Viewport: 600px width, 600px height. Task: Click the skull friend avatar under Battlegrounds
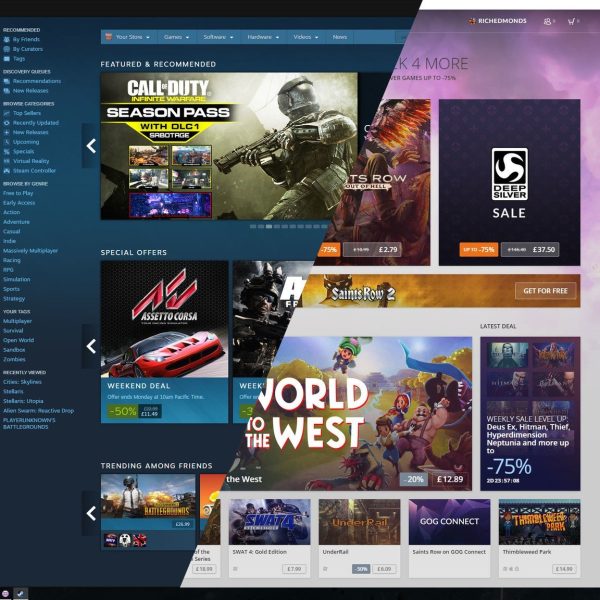point(125,540)
